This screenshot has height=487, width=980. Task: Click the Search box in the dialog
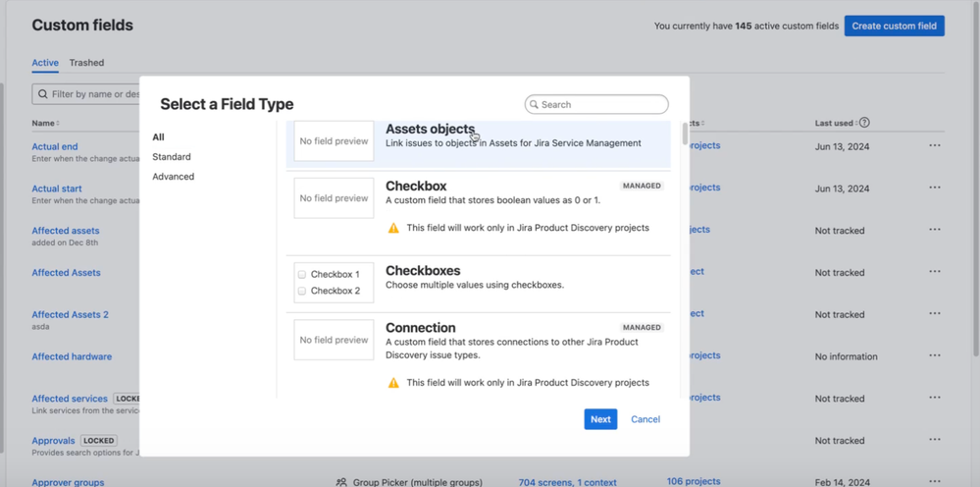coord(596,104)
